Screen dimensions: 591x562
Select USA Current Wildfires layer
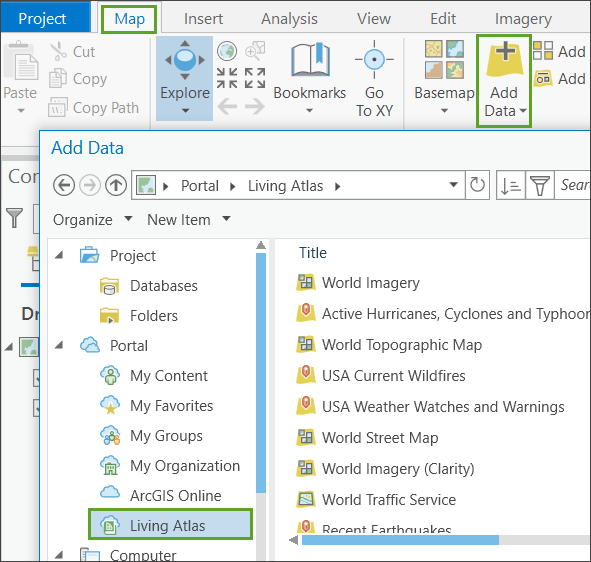[381, 375]
